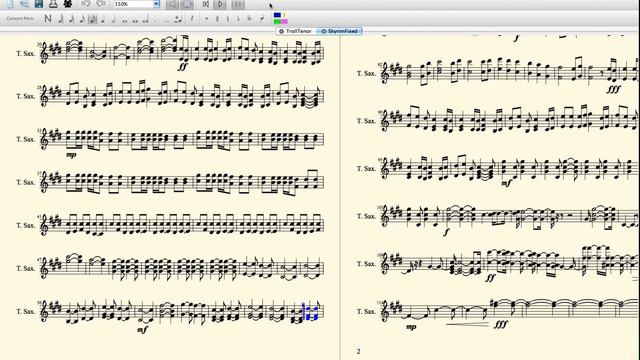Open a score file from toolbar
Viewport: 640px width, 360px height.
tap(24, 4)
